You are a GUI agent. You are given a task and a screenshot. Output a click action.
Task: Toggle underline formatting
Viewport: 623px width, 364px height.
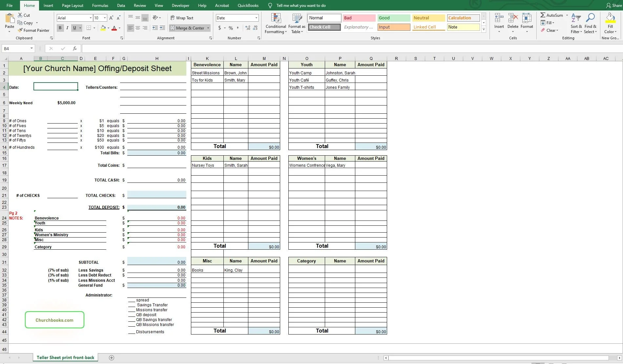coord(74,28)
